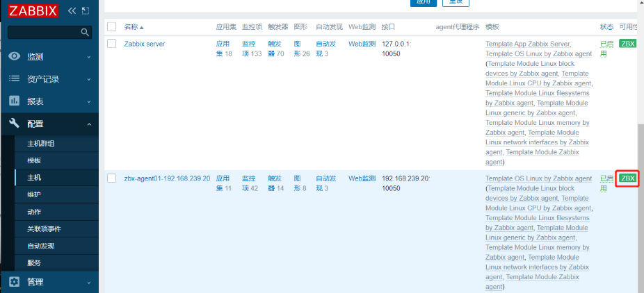Open 维护 submenu item
This screenshot has width=644, height=293.
tap(34, 194)
